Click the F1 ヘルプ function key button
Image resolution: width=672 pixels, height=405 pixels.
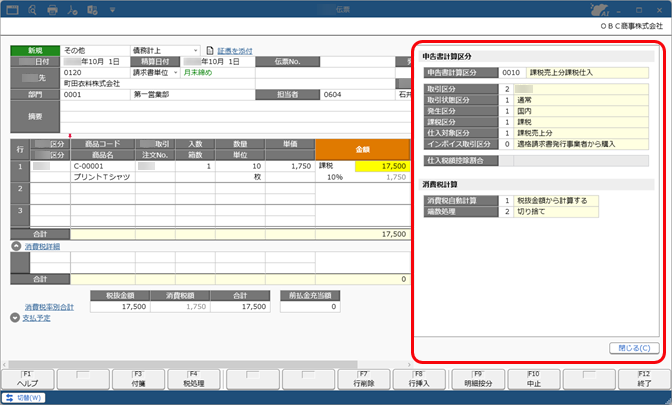click(27, 379)
